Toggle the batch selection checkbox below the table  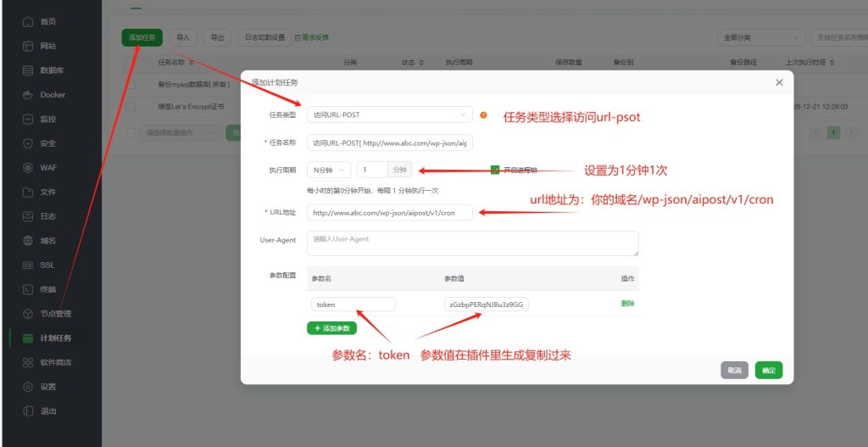[131, 133]
